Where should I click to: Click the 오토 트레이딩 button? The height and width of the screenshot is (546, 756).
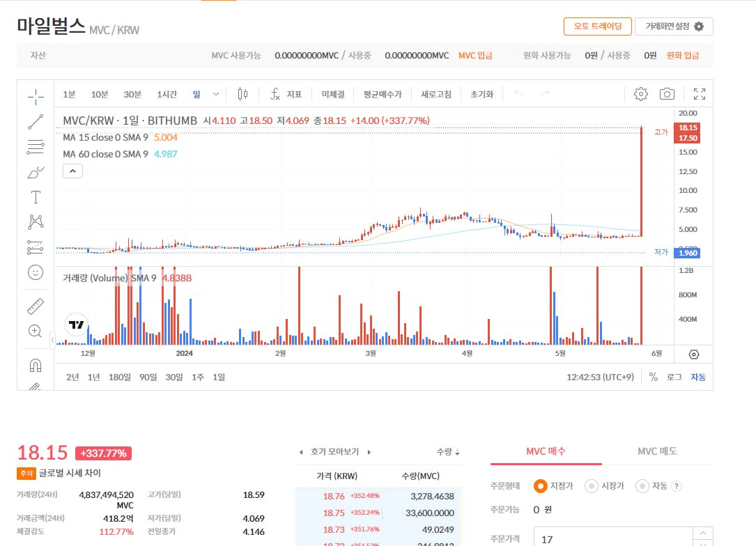click(x=598, y=26)
